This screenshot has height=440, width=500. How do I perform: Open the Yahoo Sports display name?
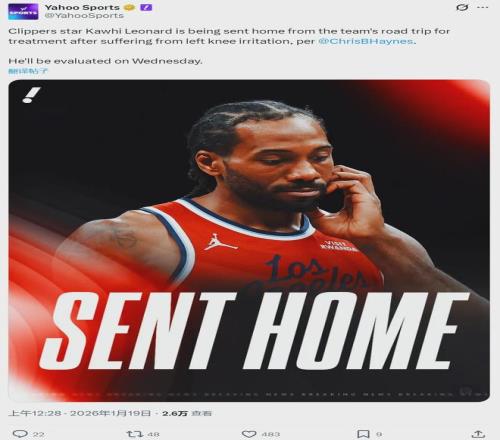coord(82,7)
